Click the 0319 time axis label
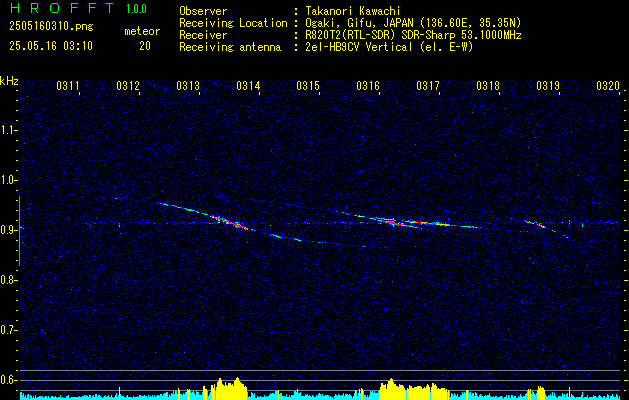Screen dimensions: 629x400 [x=548, y=85]
